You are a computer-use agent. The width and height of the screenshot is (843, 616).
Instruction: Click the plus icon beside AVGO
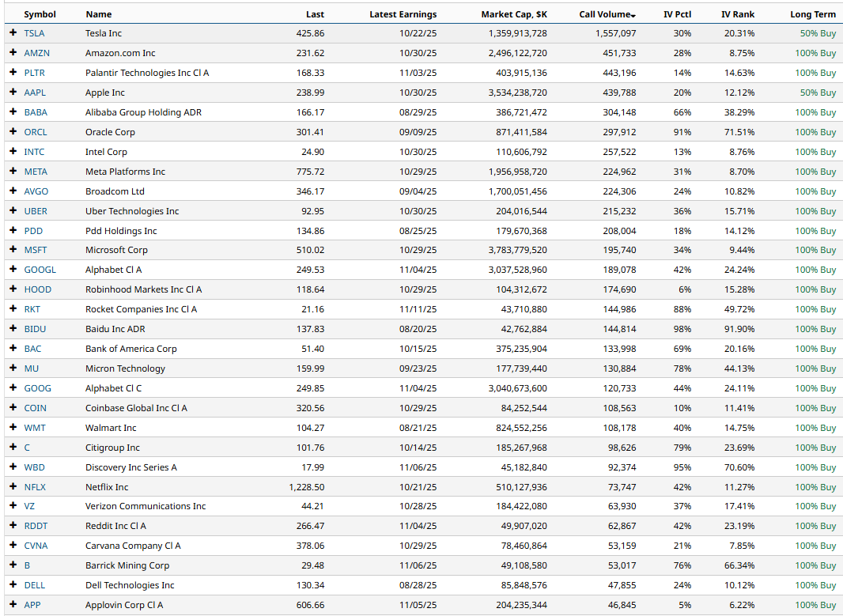coord(13,191)
